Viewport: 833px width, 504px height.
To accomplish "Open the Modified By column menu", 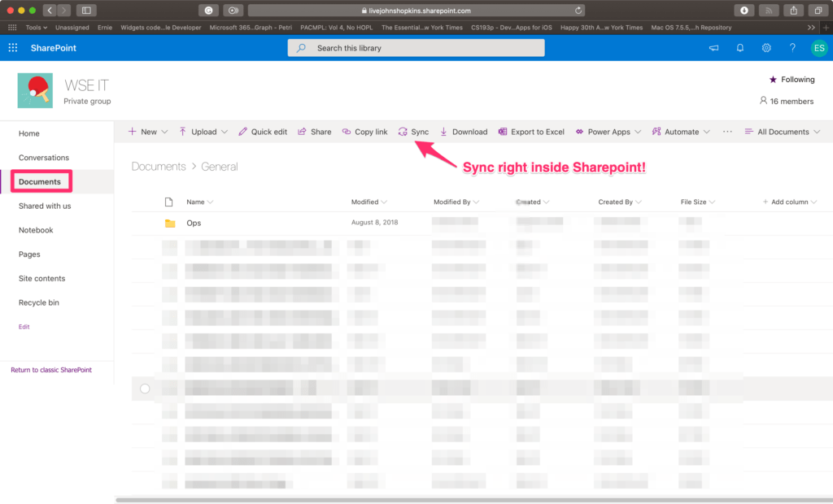I will pyautogui.click(x=456, y=202).
